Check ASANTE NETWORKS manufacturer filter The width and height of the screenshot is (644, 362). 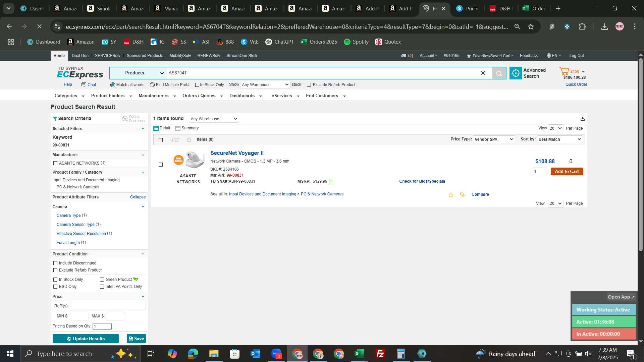[x=55, y=163]
